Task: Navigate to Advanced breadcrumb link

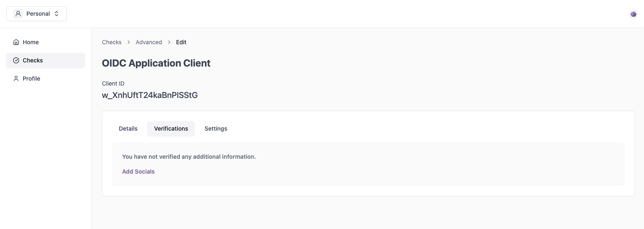Action: tap(149, 42)
